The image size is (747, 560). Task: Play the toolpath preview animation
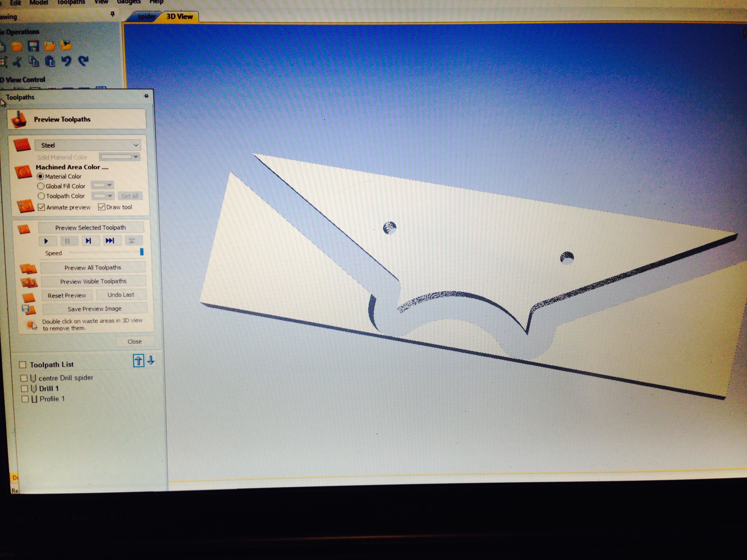(46, 241)
